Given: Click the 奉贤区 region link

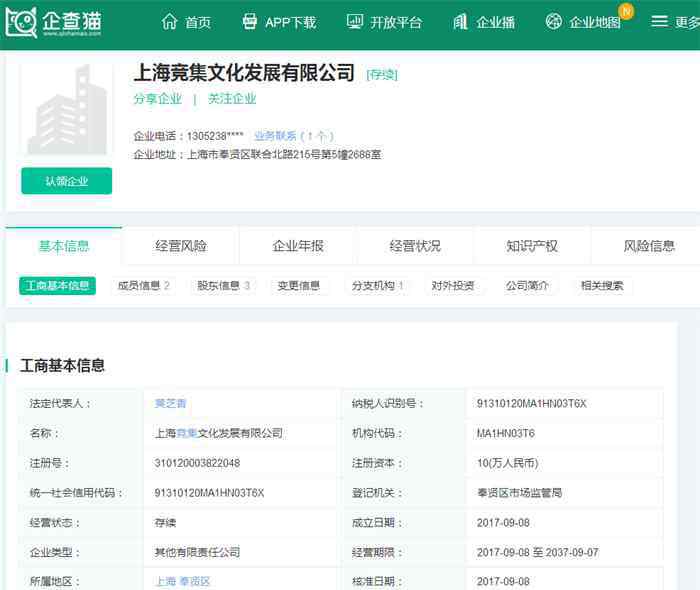Looking at the screenshot, I should [195, 582].
